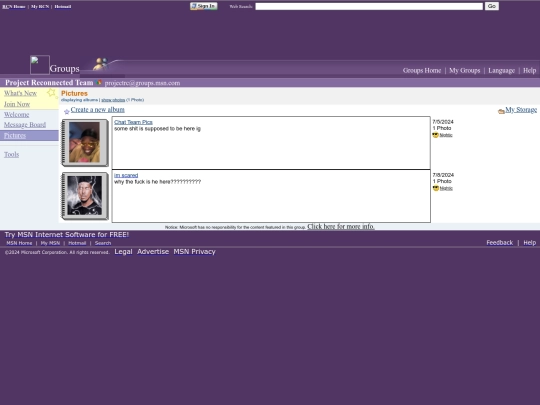Open the Advertise link in the footer
The width and height of the screenshot is (540, 405).
[x=153, y=252]
